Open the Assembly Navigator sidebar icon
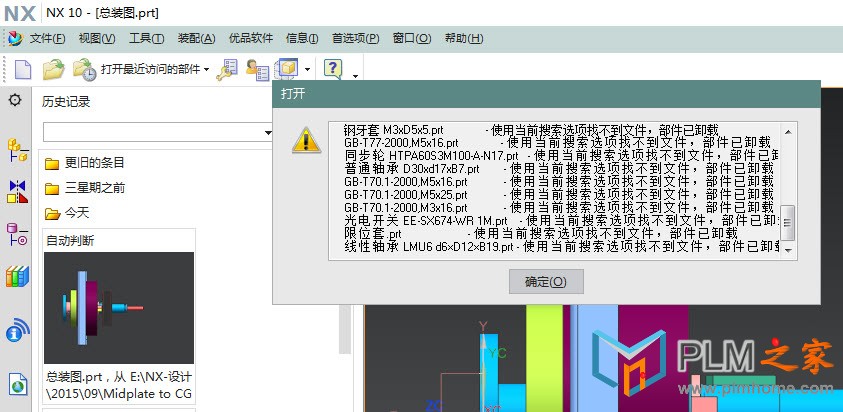The height and width of the screenshot is (412, 843). [x=17, y=150]
